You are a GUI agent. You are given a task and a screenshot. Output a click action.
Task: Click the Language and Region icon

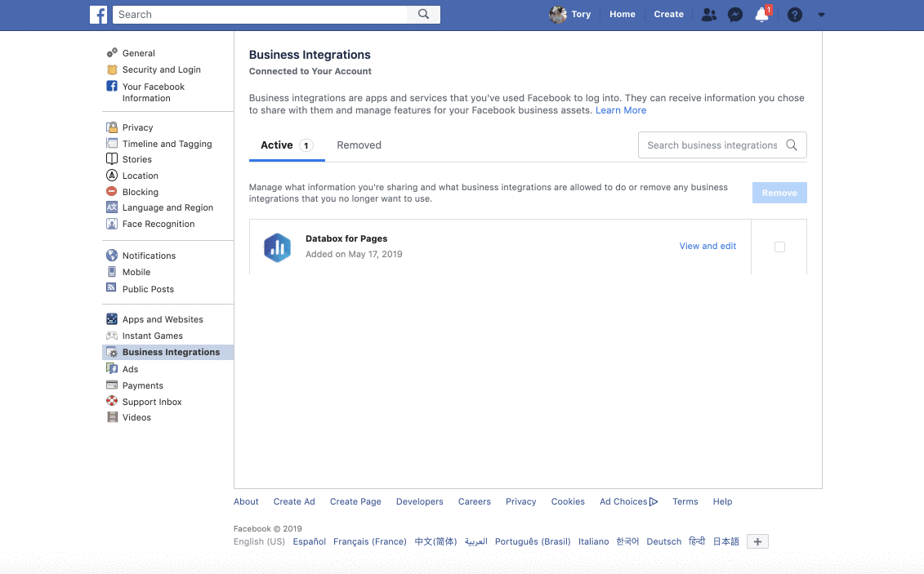coord(112,207)
